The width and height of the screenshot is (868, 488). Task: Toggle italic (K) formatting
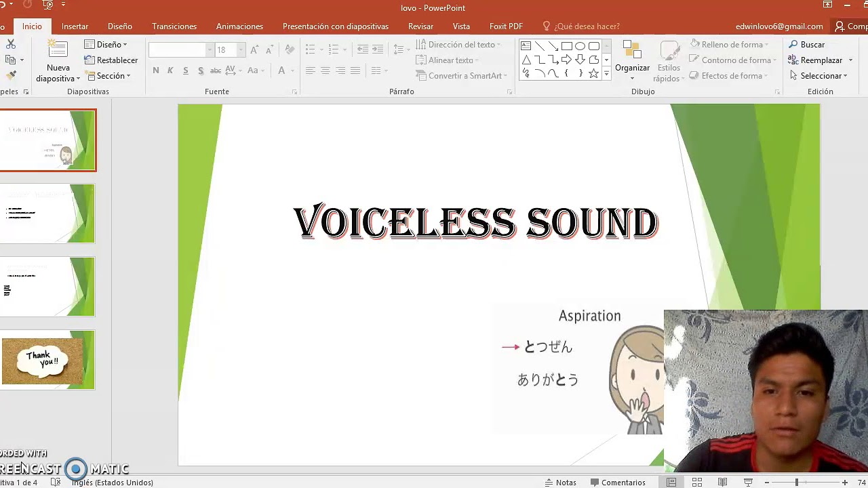pyautogui.click(x=170, y=70)
